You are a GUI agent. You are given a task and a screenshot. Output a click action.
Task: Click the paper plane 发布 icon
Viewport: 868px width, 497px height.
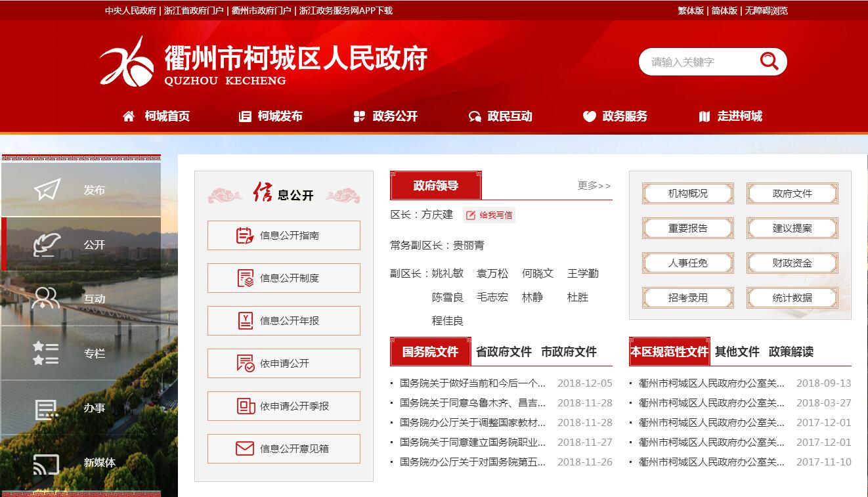tap(47, 190)
